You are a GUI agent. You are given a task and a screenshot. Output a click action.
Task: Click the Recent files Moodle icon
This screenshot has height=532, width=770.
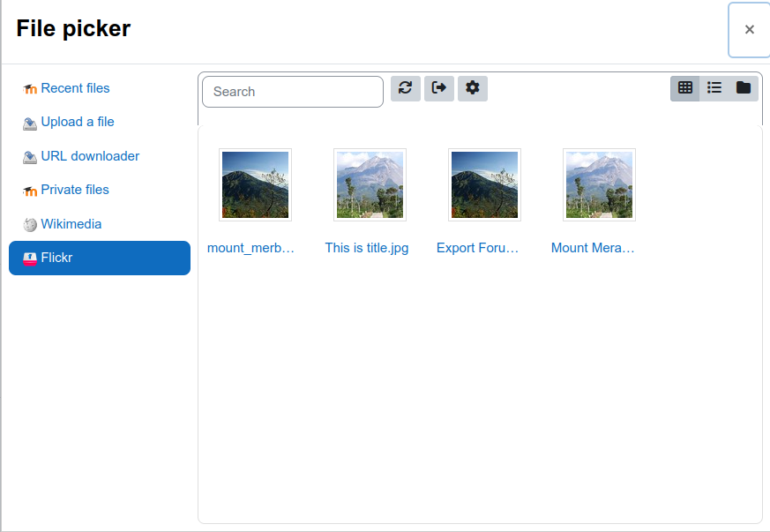pyautogui.click(x=30, y=89)
